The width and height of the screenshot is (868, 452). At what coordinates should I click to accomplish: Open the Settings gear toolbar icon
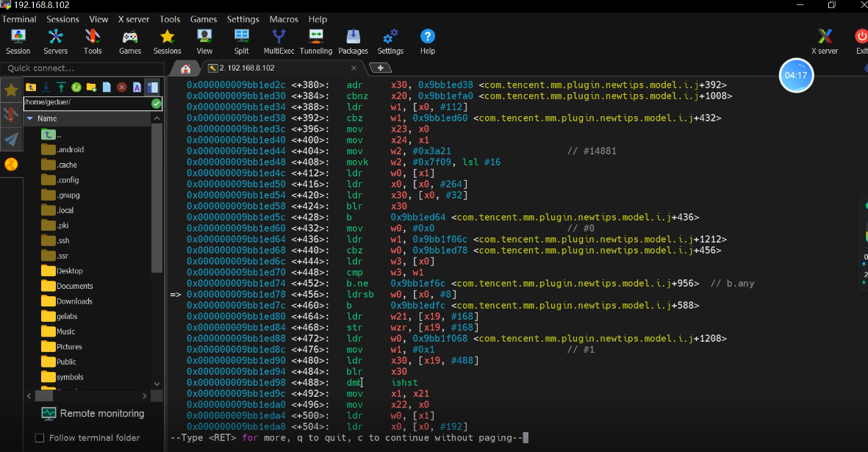tap(390, 42)
